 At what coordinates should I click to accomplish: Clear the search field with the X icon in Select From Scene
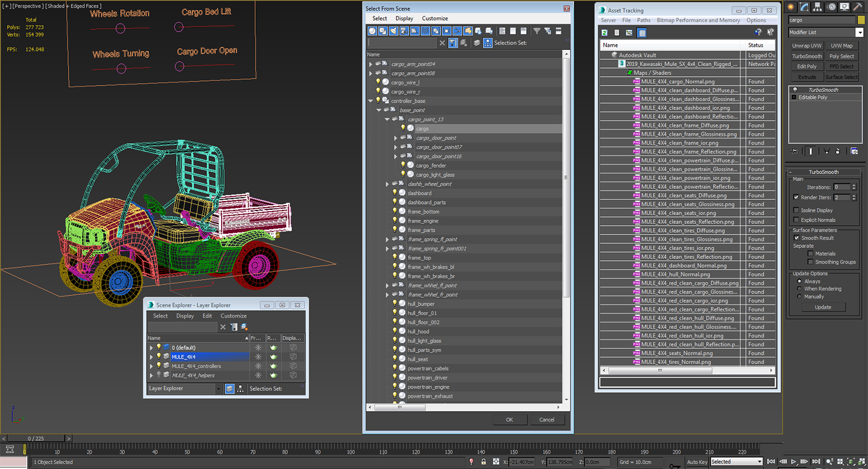tap(442, 43)
